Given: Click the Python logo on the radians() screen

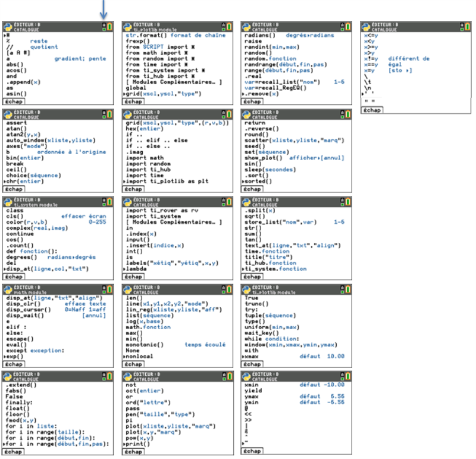Looking at the screenshot, I should coord(247,26).
